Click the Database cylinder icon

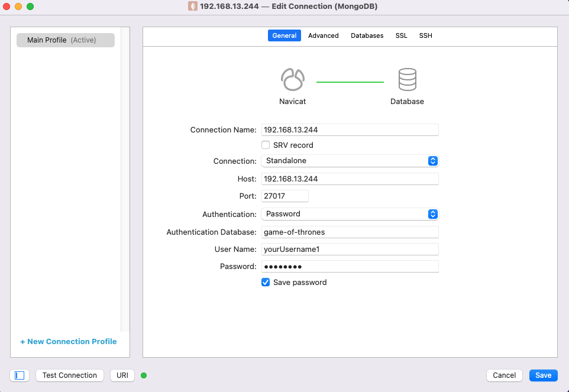click(x=407, y=79)
